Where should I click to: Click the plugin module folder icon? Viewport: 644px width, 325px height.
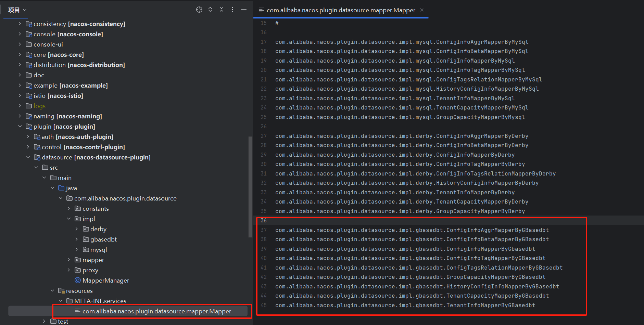point(29,126)
